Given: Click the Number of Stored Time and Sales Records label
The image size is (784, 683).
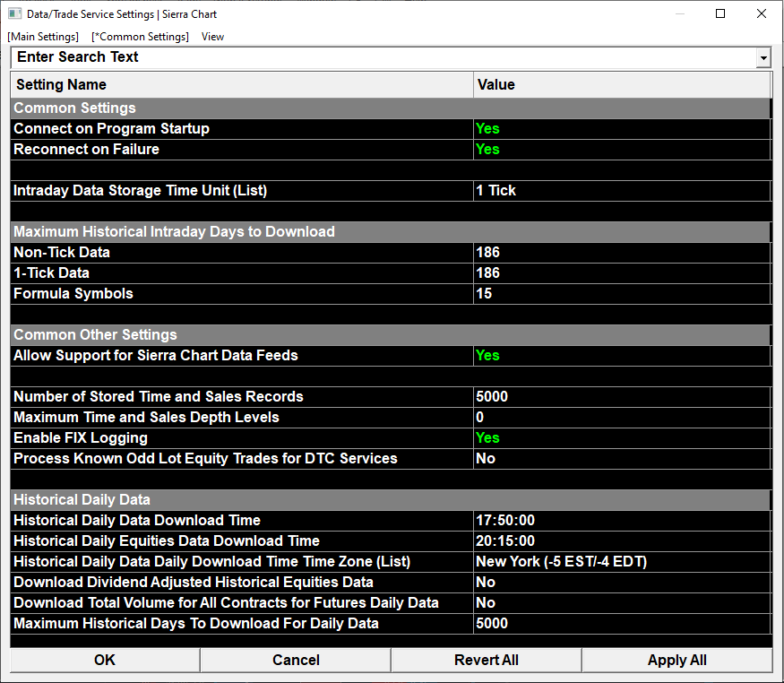Looking at the screenshot, I should (159, 396).
